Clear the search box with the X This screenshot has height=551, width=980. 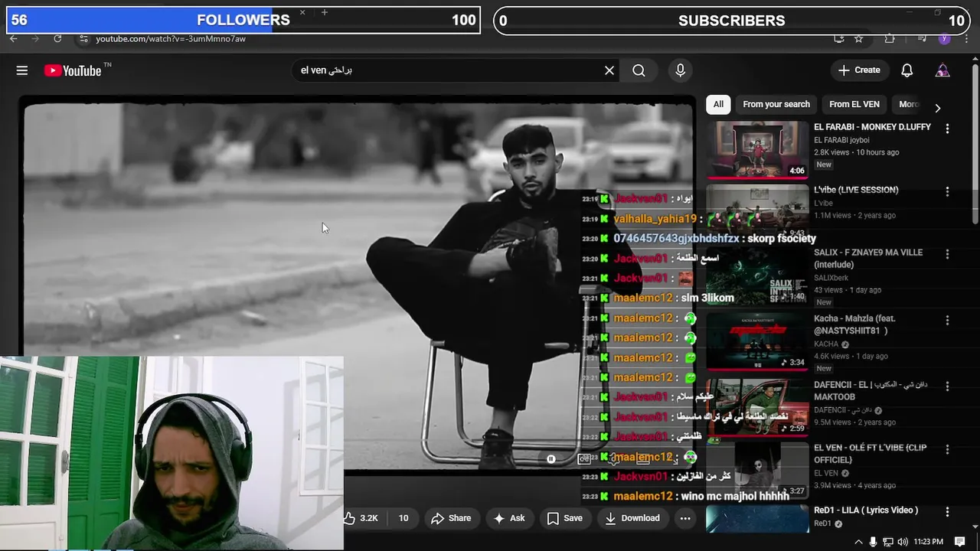click(x=609, y=70)
